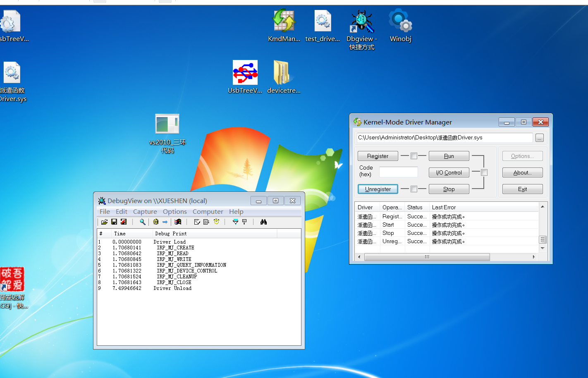Toggle the Autoscroll icon in DebugView toolbar
The height and width of the screenshot is (378, 588).
[x=206, y=222]
